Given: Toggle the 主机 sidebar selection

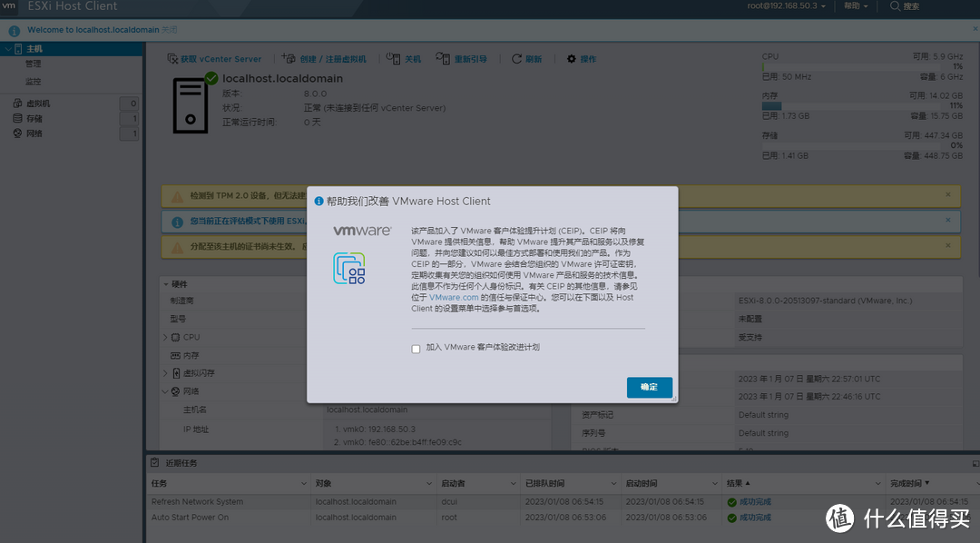Looking at the screenshot, I should (33, 47).
